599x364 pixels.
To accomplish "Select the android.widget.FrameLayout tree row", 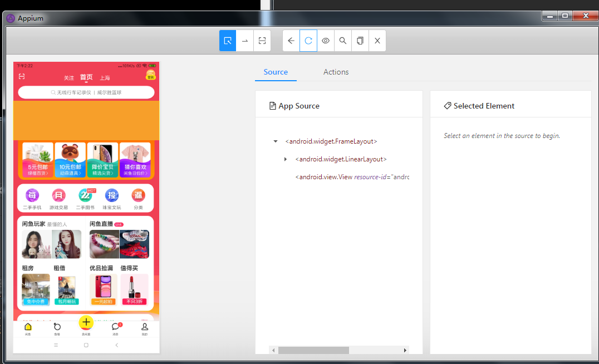I will click(x=331, y=141).
